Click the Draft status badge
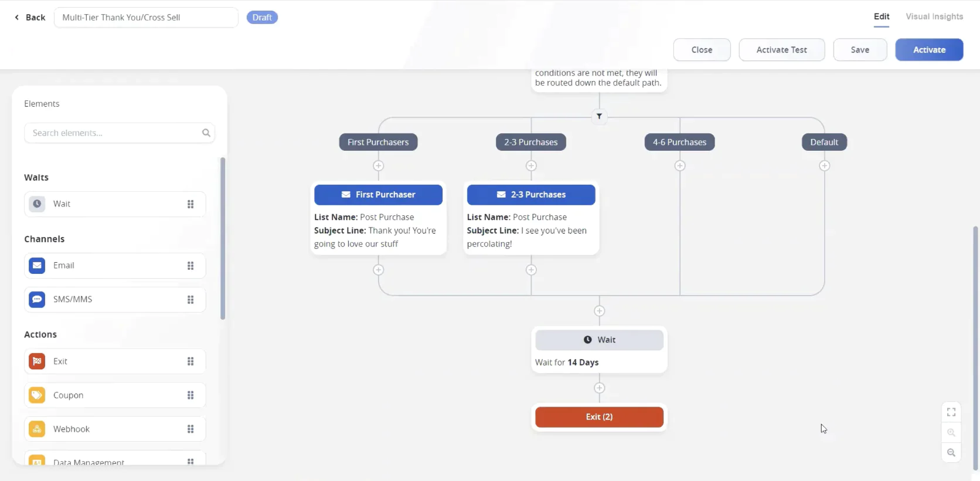Image resolution: width=980 pixels, height=481 pixels. (262, 18)
